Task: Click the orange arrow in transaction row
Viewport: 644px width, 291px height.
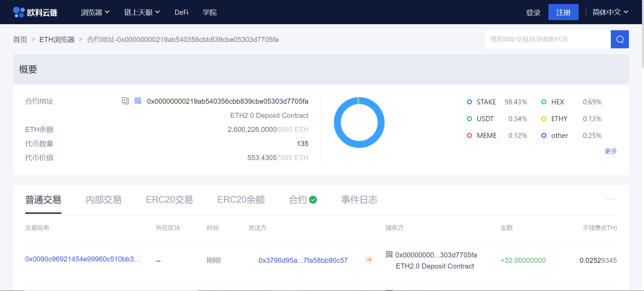Action: (369, 259)
